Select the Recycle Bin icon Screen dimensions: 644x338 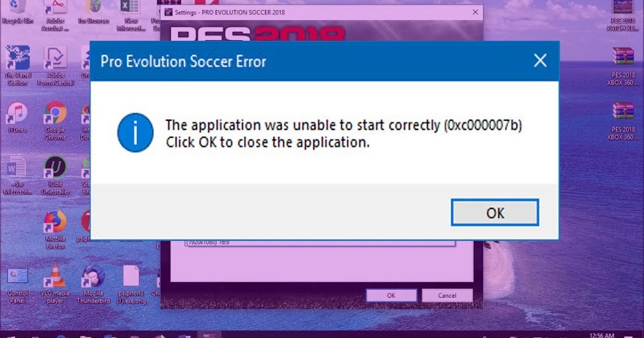point(18,13)
